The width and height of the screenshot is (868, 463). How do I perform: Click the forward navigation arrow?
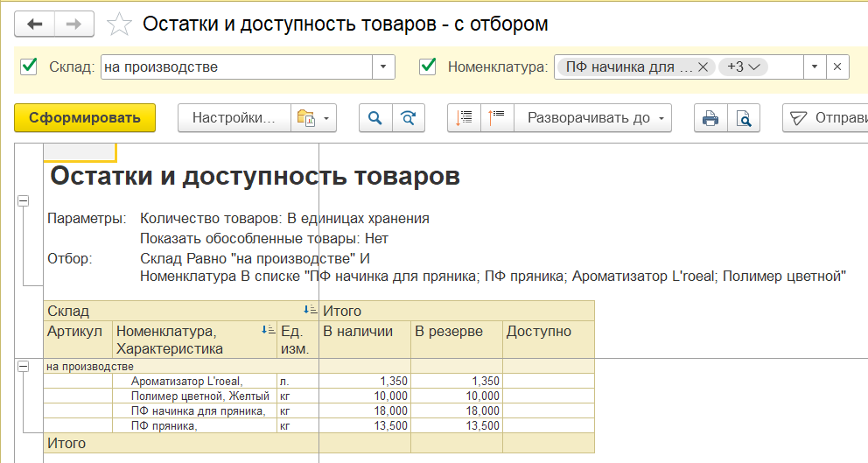[x=73, y=24]
